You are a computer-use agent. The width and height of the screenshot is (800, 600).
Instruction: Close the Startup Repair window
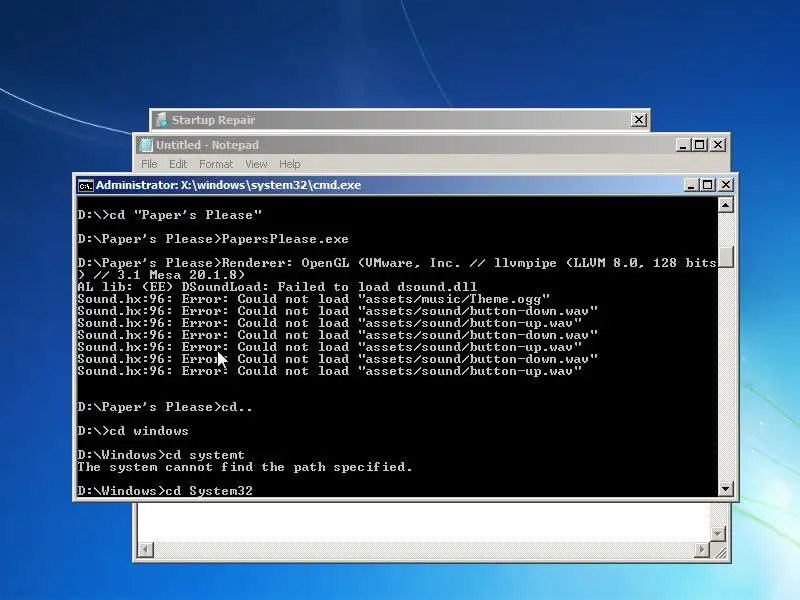(x=638, y=120)
